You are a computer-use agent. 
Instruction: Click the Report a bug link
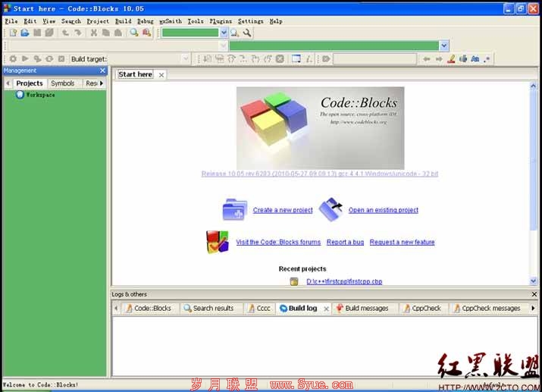click(x=346, y=242)
